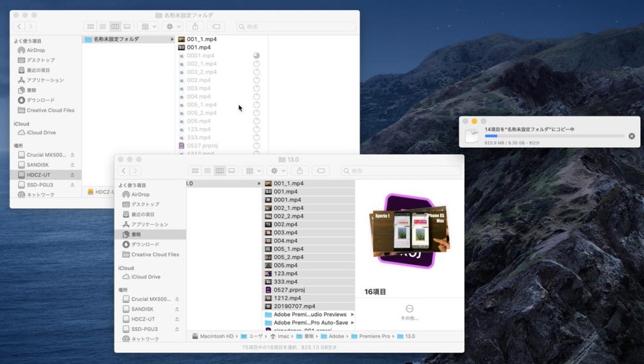This screenshot has height=364, width=644.
Task: Eject HDCZ-UT in 名称未設定フォルダ window sidebar
Action: tap(72, 175)
